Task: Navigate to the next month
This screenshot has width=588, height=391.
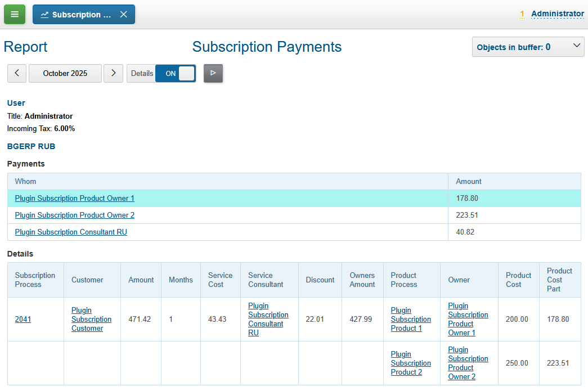Action: pos(113,73)
